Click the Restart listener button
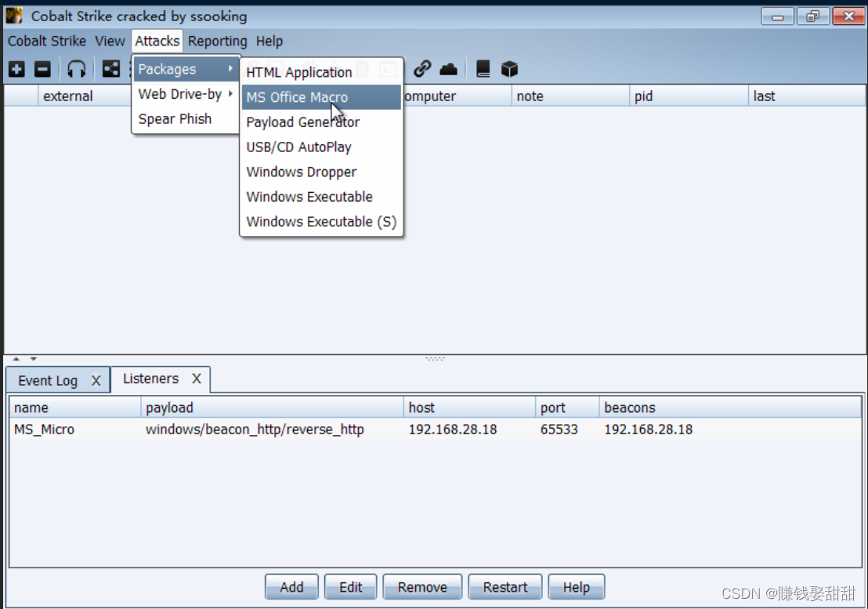This screenshot has height=609, width=868. point(505,587)
